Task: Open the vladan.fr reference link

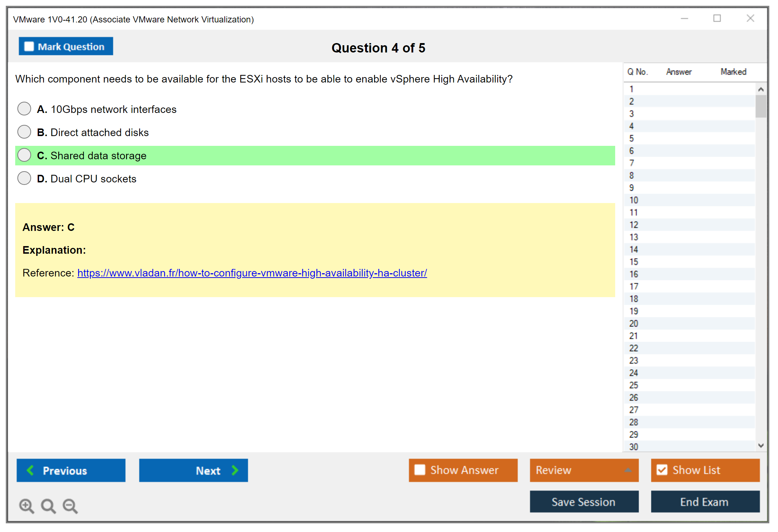Action: click(x=252, y=273)
